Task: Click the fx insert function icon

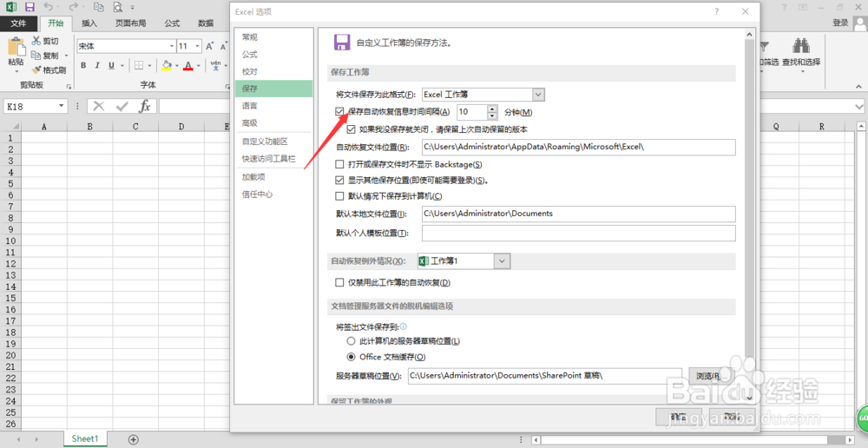Action: point(145,106)
